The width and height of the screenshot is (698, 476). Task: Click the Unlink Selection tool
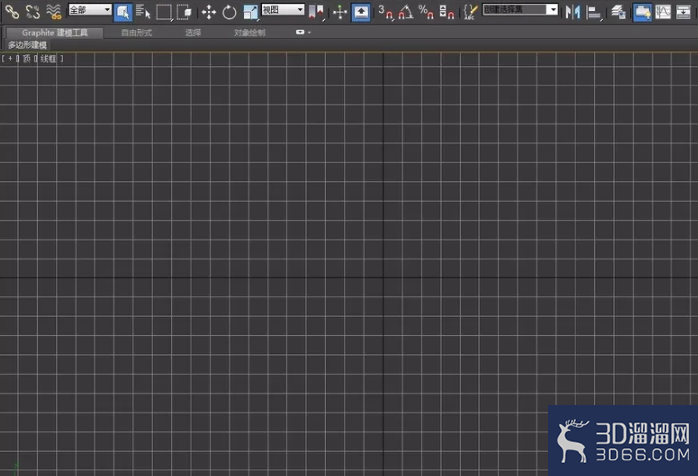pyautogui.click(x=32, y=12)
